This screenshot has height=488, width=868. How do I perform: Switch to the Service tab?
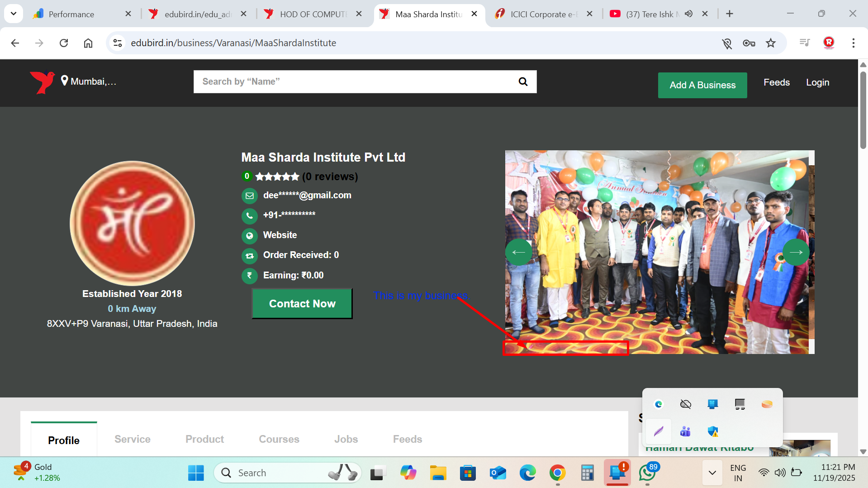click(132, 439)
